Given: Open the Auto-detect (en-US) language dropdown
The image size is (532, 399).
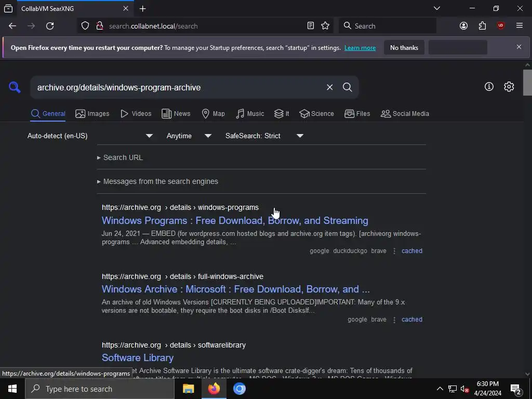Looking at the screenshot, I should tap(90, 136).
